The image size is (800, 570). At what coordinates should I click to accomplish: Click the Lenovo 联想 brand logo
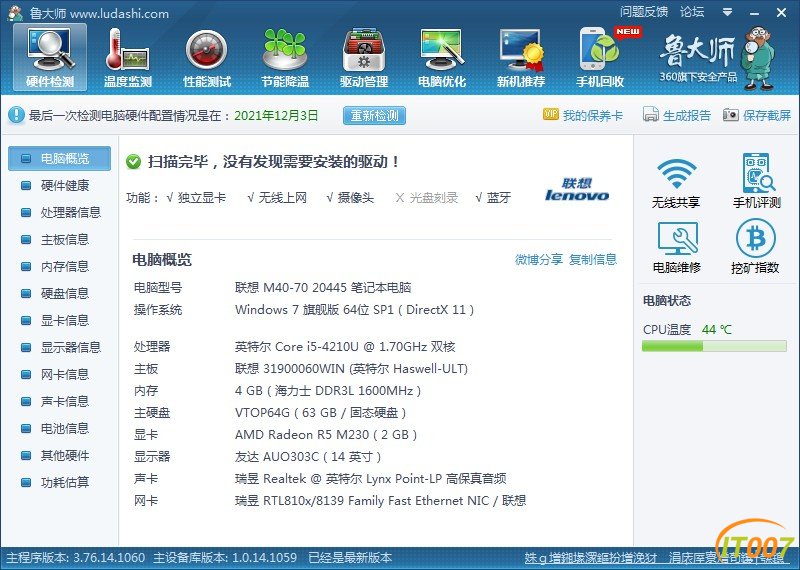(577, 189)
